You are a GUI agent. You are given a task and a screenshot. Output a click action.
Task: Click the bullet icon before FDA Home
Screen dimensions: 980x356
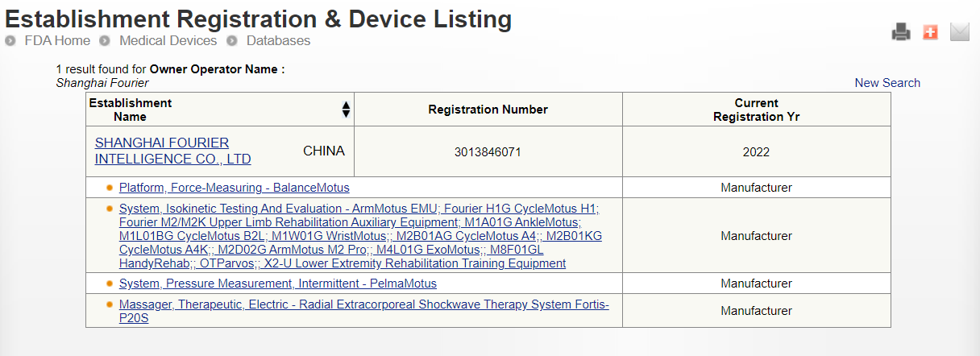11,41
